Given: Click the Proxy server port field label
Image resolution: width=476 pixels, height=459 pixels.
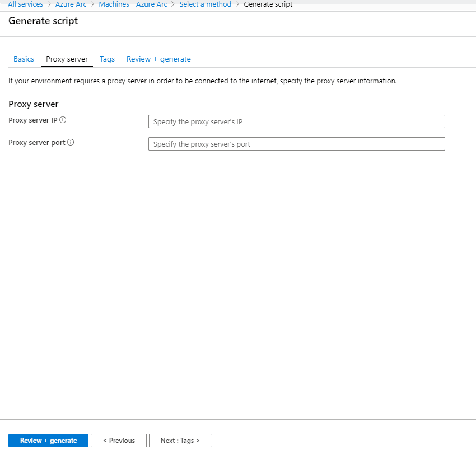Looking at the screenshot, I should pos(36,142).
